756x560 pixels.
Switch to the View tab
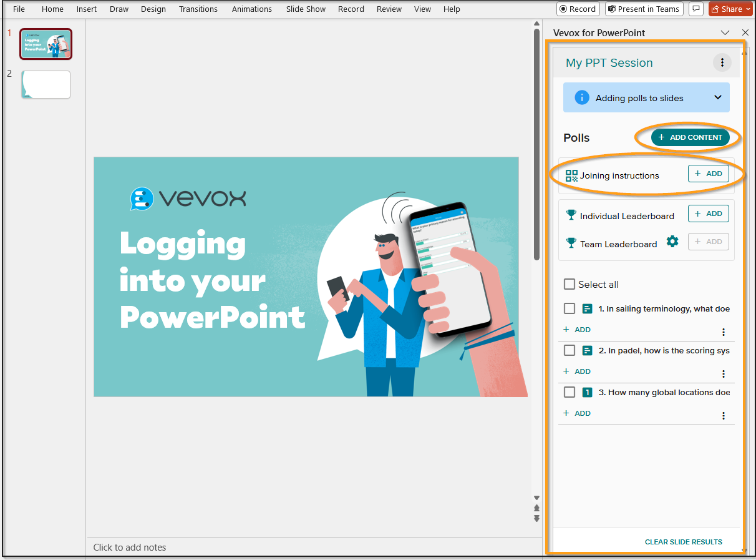click(x=423, y=9)
